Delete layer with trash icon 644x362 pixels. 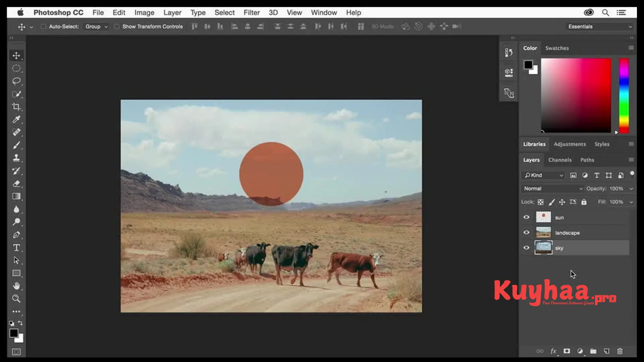tap(620, 351)
